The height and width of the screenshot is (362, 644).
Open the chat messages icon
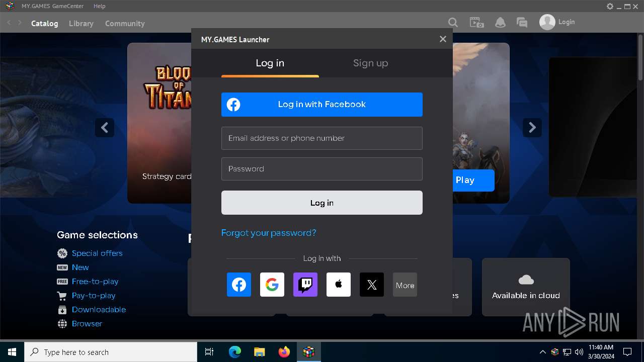point(522,23)
